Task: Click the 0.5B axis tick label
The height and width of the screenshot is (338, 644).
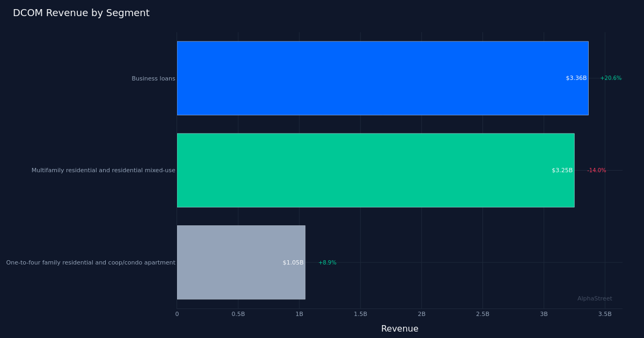Action: coord(238,314)
